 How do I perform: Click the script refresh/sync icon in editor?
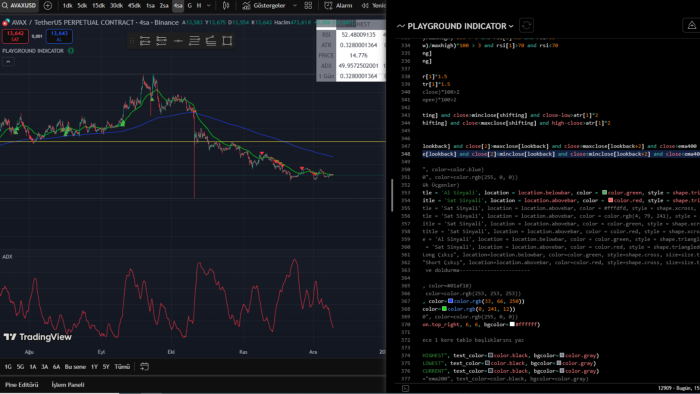pos(526,25)
